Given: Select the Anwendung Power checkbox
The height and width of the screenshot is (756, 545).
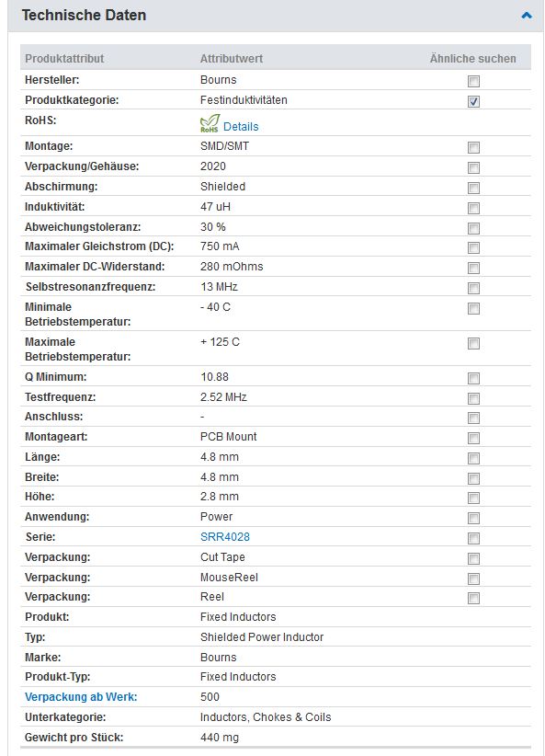Looking at the screenshot, I should pos(473,519).
